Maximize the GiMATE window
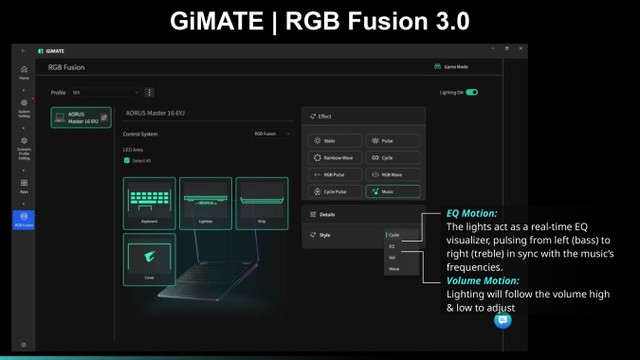Screen dimensions: 640x360 (507, 49)
